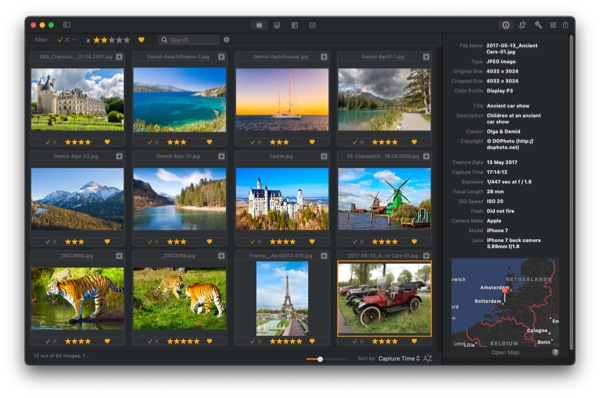
Task: Click the Creator value 'Olga & Demid'
Action: 503,131
